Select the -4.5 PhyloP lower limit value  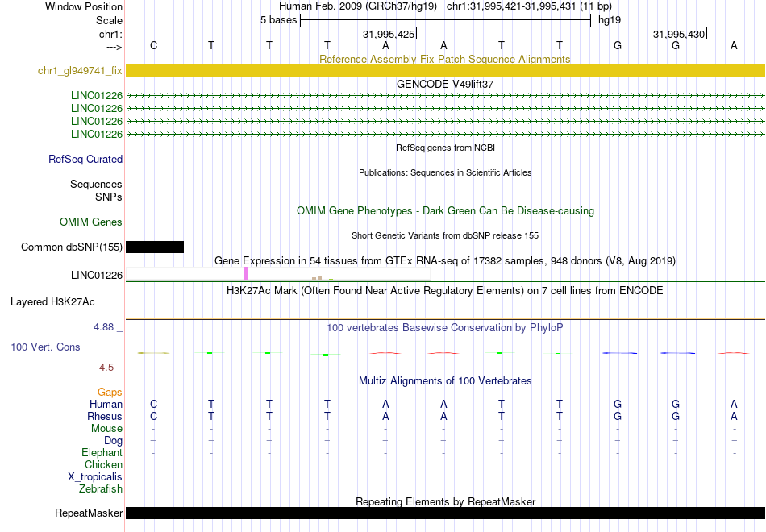click(x=105, y=368)
